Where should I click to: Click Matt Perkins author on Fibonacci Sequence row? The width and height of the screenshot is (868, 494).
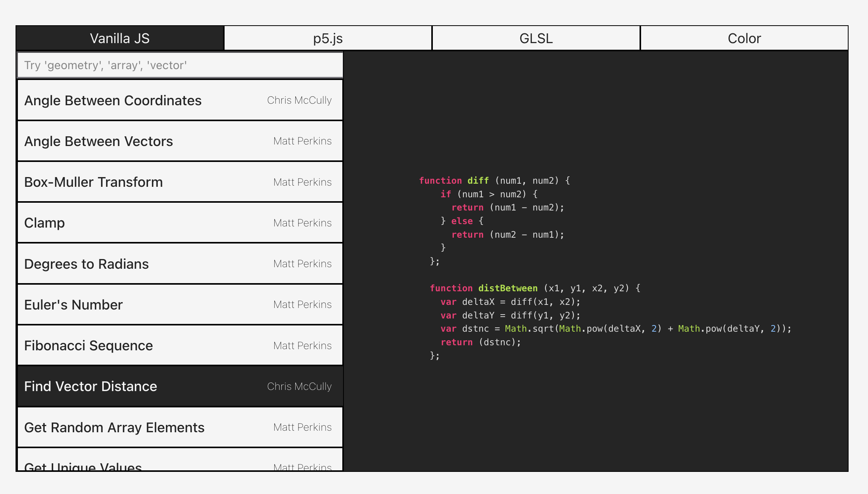click(x=302, y=346)
